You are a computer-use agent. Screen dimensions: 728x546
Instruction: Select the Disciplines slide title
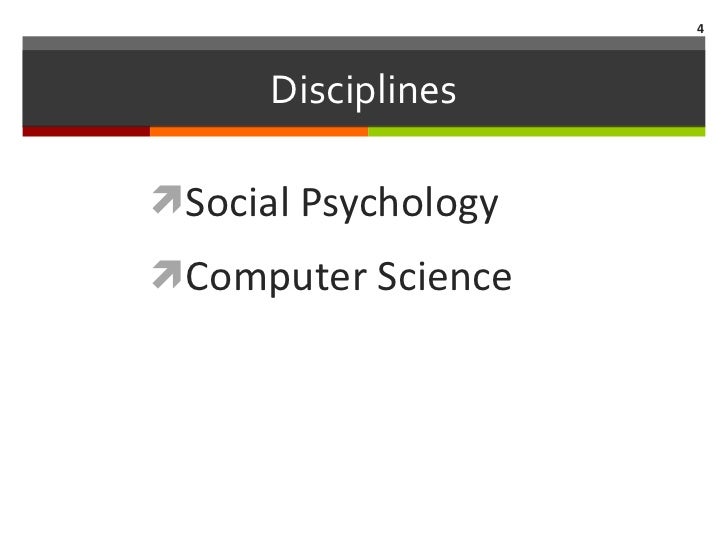[x=364, y=90]
